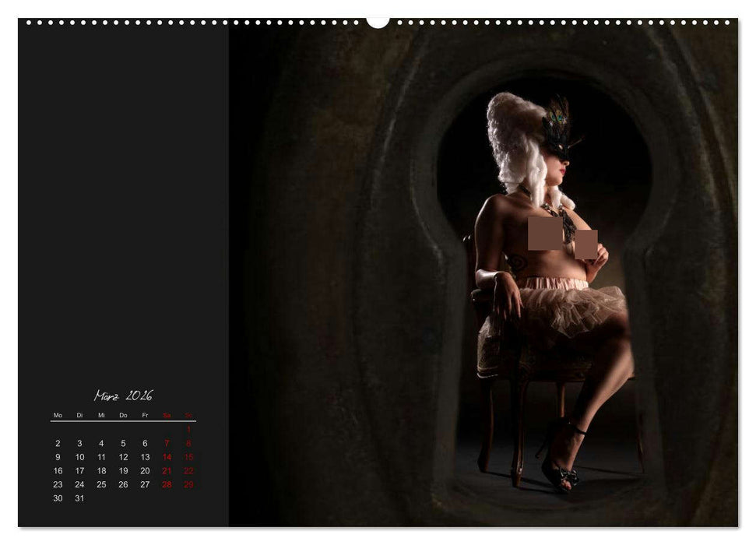Click the date 31 at the calendar bottom

tap(79, 498)
